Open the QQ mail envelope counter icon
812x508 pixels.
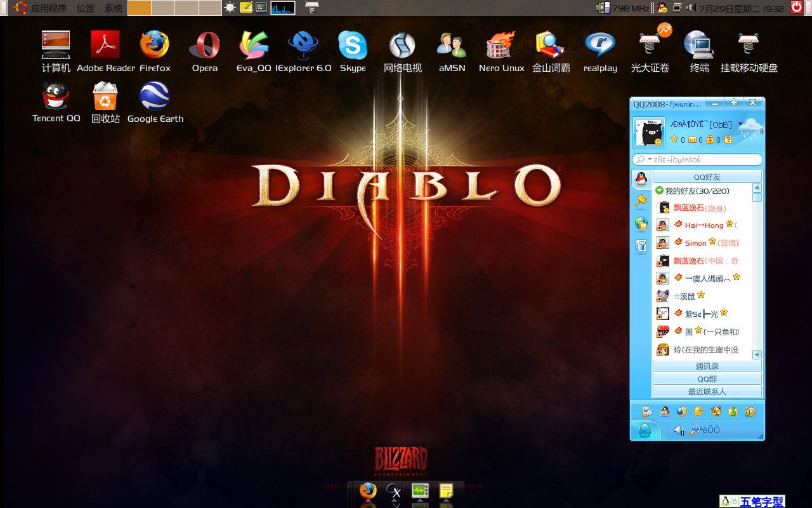point(692,140)
